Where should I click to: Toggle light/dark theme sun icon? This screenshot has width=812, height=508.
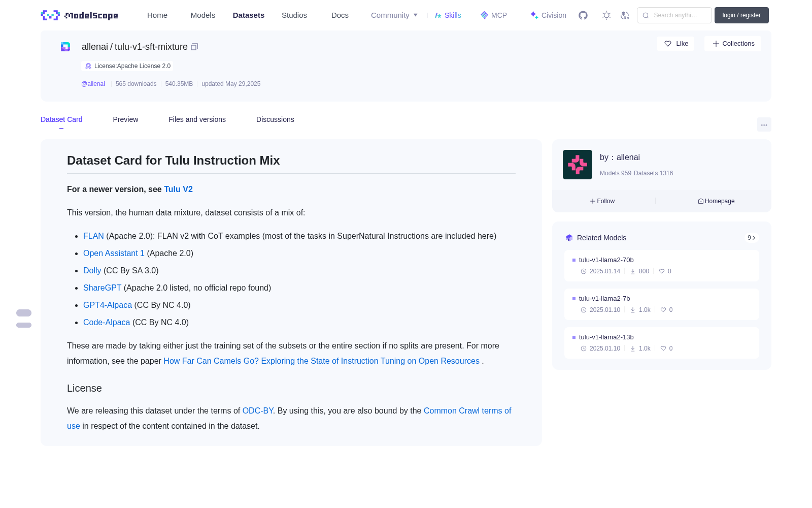[606, 15]
